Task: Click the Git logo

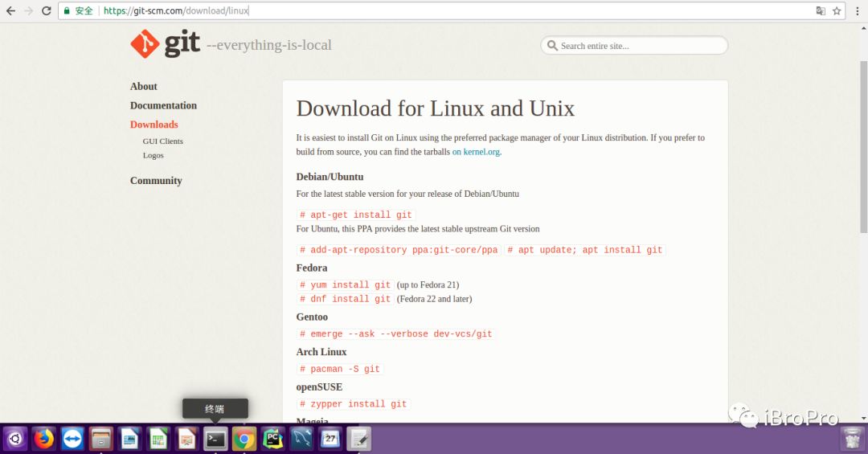Action: click(165, 43)
